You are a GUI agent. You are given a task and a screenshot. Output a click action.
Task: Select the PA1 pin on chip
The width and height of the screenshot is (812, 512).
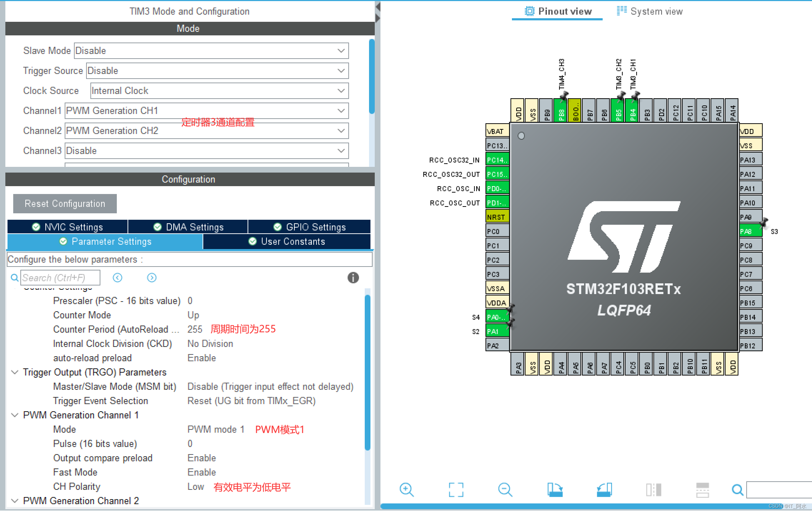[x=498, y=331]
